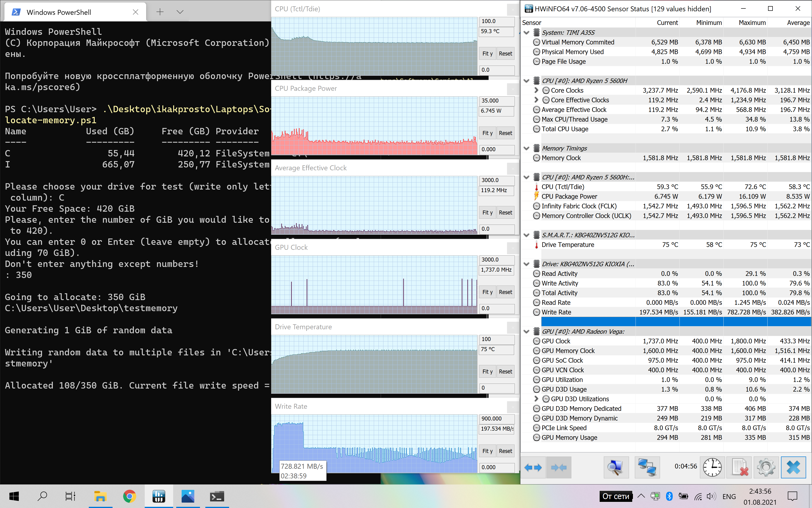Collapse the CPU [#0]: AMD Ryzen 5 5600H group
Screen dimensions: 812x508
click(527, 81)
